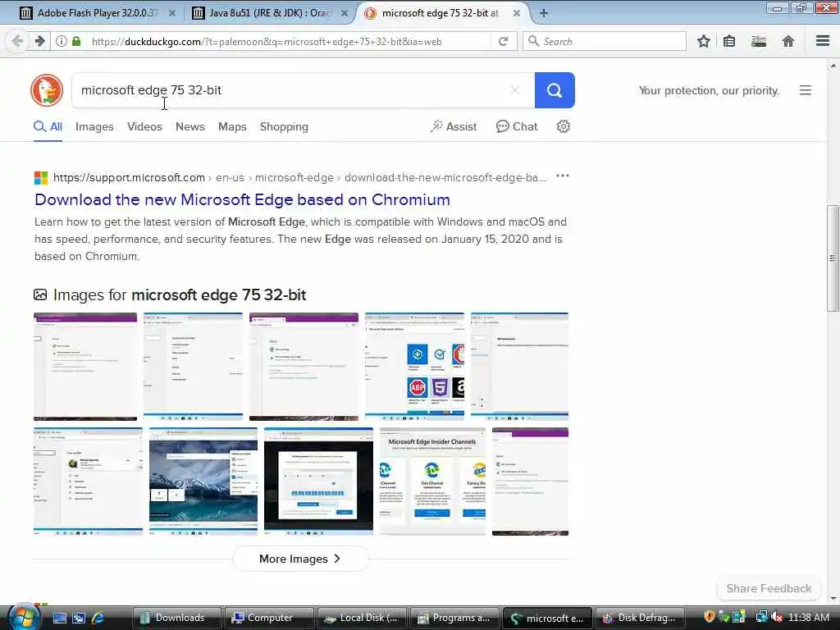Open a new browser tab with plus

[543, 13]
